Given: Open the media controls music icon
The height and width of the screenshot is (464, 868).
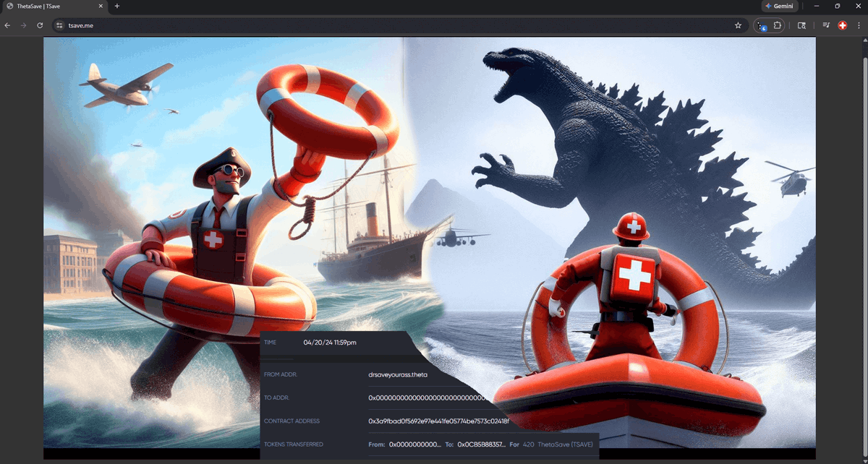Looking at the screenshot, I should (x=826, y=25).
